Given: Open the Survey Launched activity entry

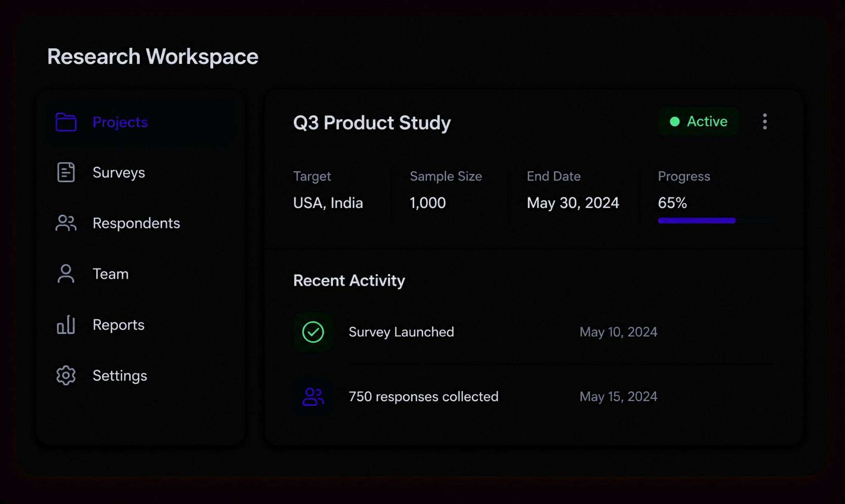Looking at the screenshot, I should 534,332.
